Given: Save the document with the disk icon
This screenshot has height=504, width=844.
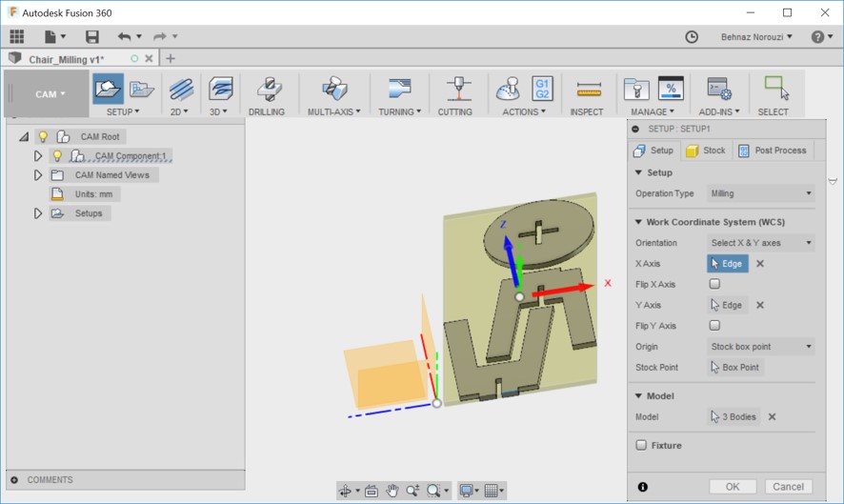Looking at the screenshot, I should click(x=92, y=36).
